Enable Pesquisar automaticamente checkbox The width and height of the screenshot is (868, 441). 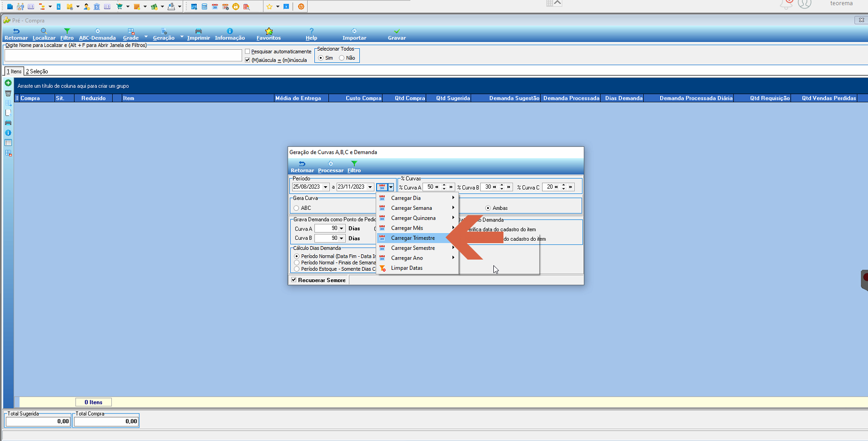[247, 51]
